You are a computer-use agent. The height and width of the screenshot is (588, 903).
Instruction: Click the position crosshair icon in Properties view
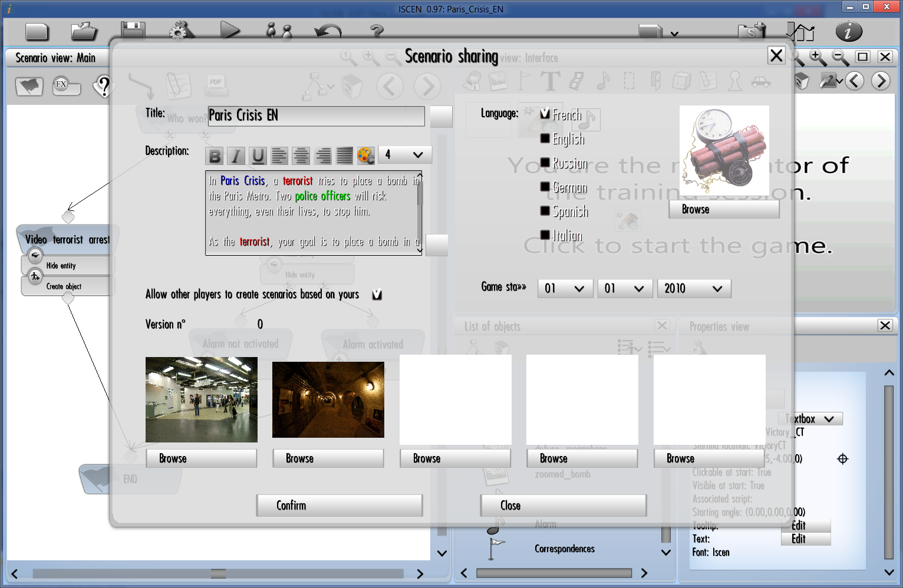843,458
